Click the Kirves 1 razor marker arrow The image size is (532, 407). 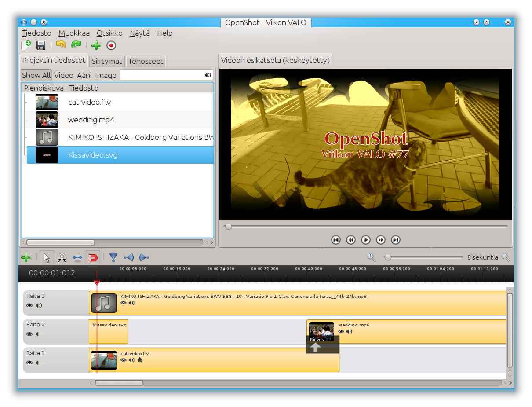(316, 347)
